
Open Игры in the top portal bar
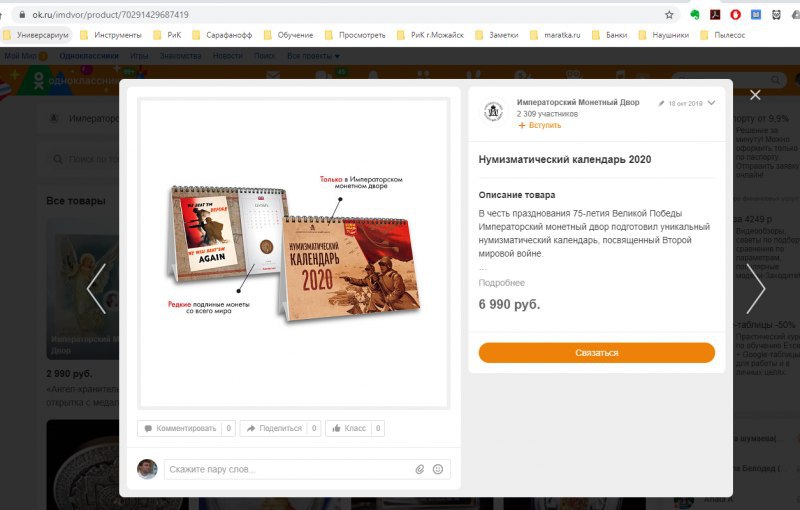pyautogui.click(x=139, y=56)
